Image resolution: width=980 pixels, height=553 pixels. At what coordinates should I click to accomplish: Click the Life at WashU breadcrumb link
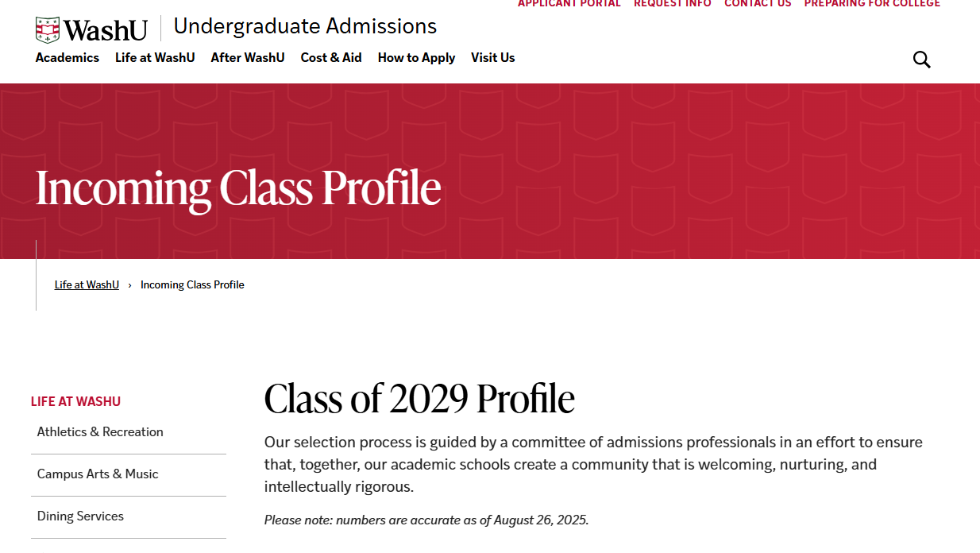[87, 285]
